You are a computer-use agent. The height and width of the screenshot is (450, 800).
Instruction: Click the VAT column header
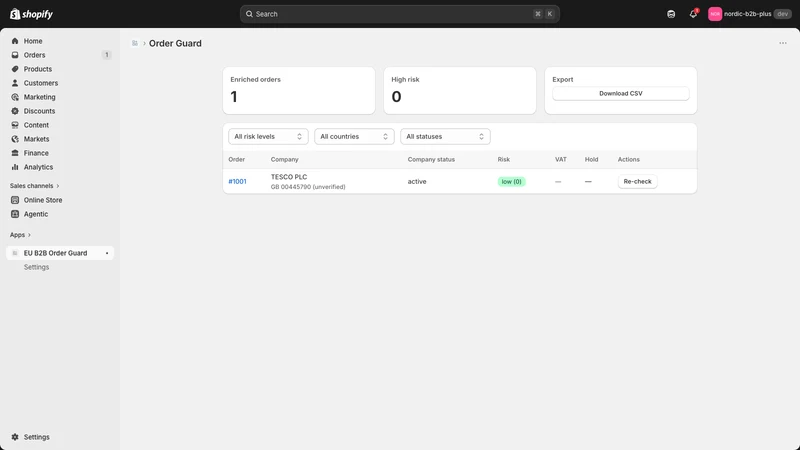point(561,159)
